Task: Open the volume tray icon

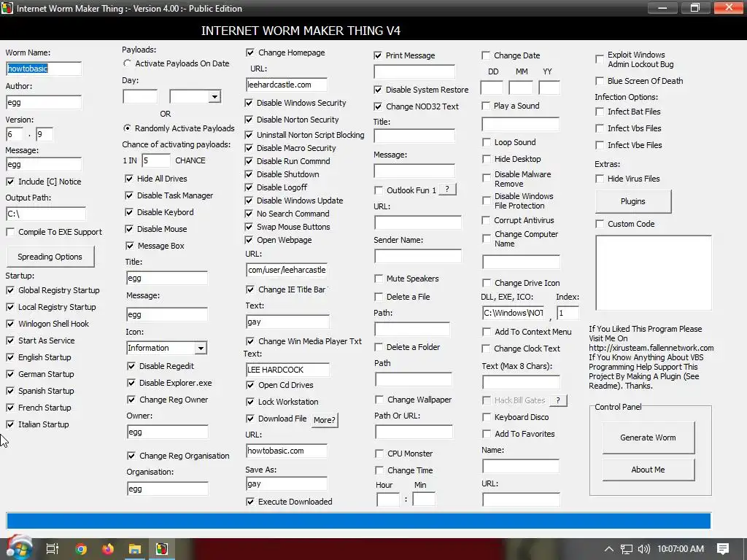Action: point(643,549)
